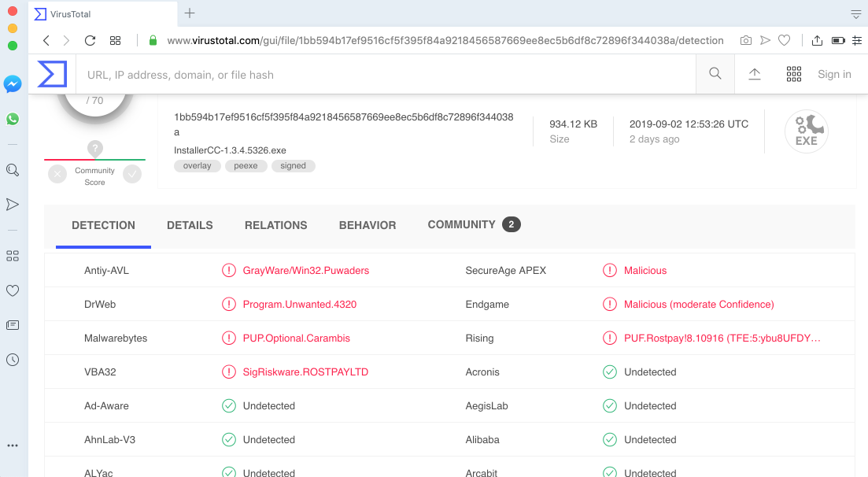Open Easy Setup sliders icon
868x477 pixels.
[x=857, y=40]
